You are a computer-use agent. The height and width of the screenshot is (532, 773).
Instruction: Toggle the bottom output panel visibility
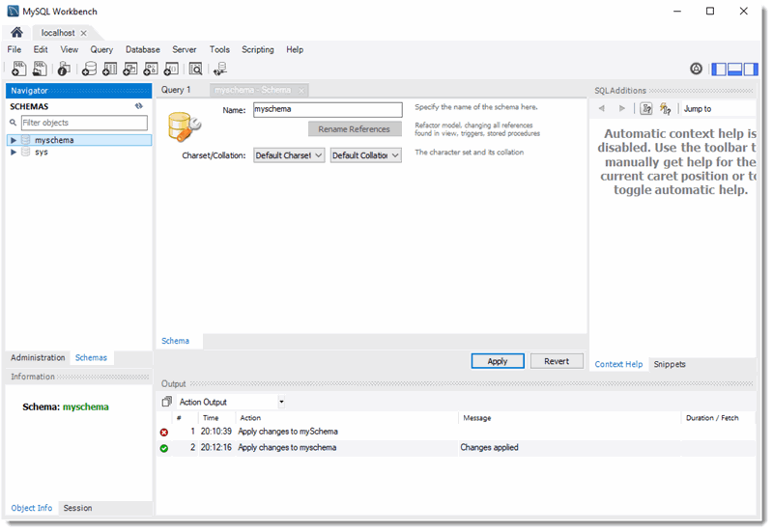734,69
